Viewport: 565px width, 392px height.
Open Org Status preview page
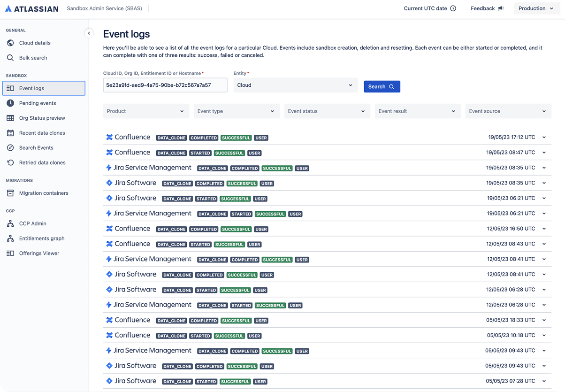pyautogui.click(x=44, y=118)
